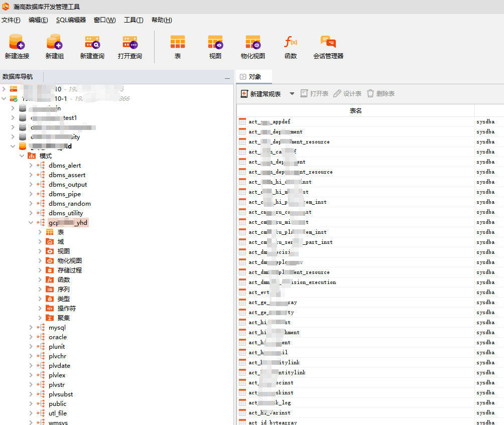Viewport: 504px width, 425px height.
Task: Open the 文件(F) menu
Action: click(x=11, y=20)
